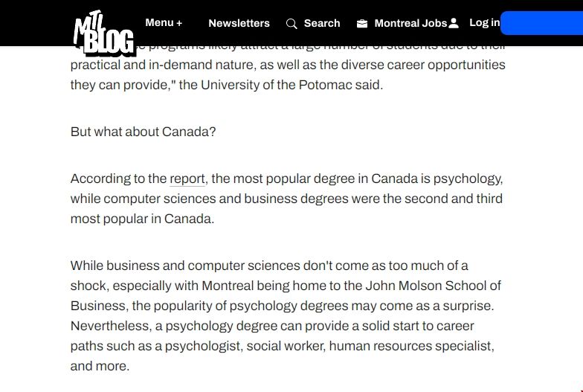
Task: Click the words "human resources specialist"
Action: pos(410,346)
